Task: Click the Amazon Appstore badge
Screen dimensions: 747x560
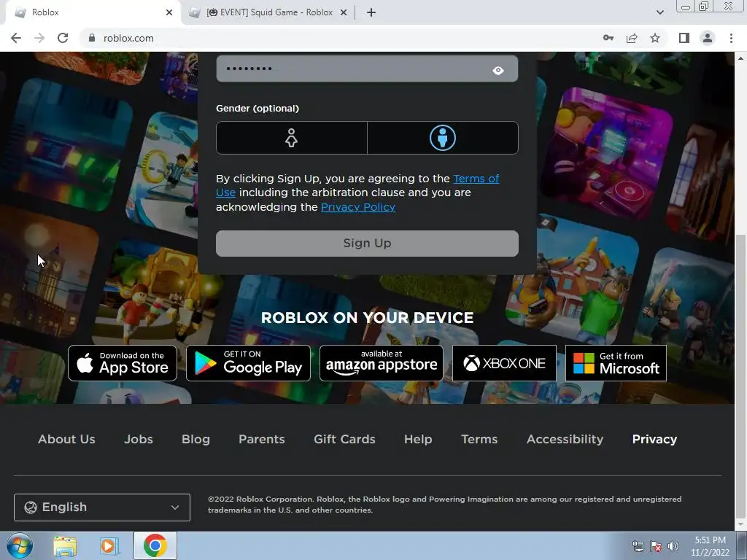Action: (x=381, y=363)
